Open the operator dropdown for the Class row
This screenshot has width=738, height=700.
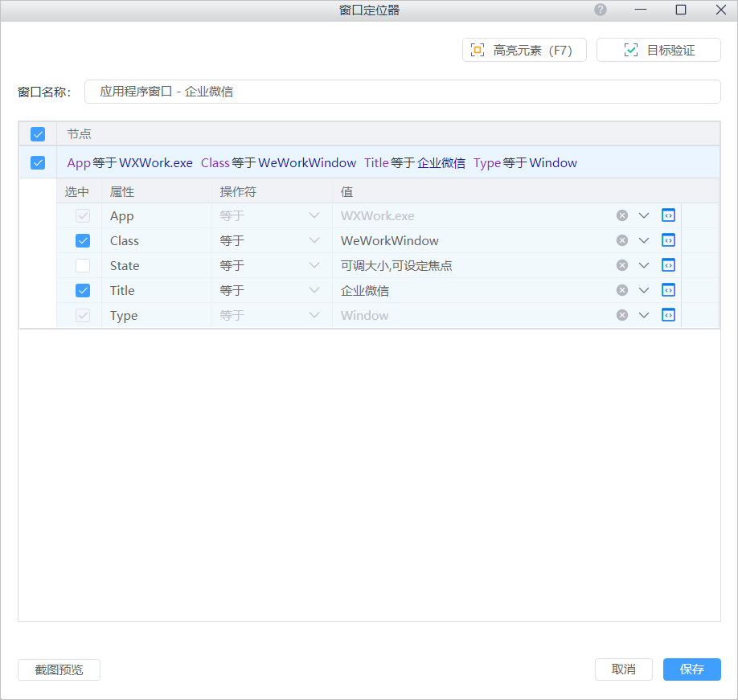click(x=271, y=240)
